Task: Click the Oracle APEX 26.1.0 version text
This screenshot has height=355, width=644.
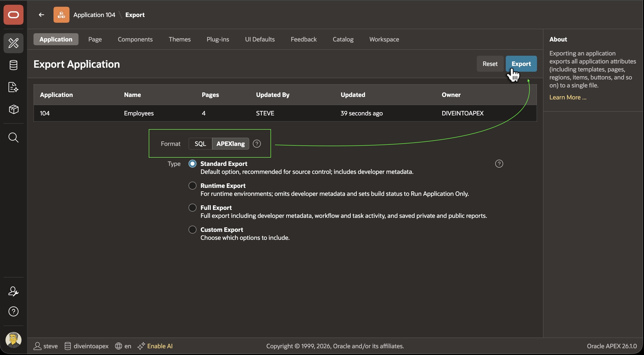Action: tap(612, 346)
